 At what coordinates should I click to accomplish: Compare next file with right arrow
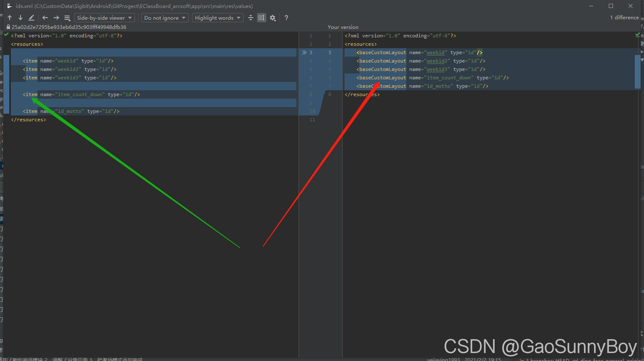pyautogui.click(x=56, y=18)
